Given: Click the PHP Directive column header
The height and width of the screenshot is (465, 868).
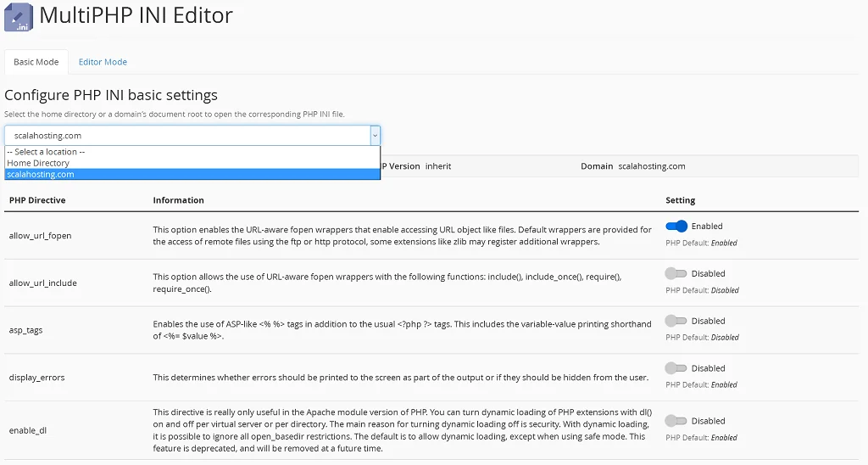Looking at the screenshot, I should 37,200.
